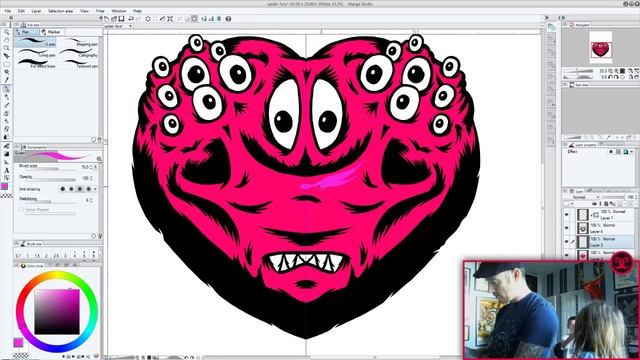Click the Scale/Rotate transform toolbar icon
The height and width of the screenshot is (360, 640).
click(x=170, y=19)
